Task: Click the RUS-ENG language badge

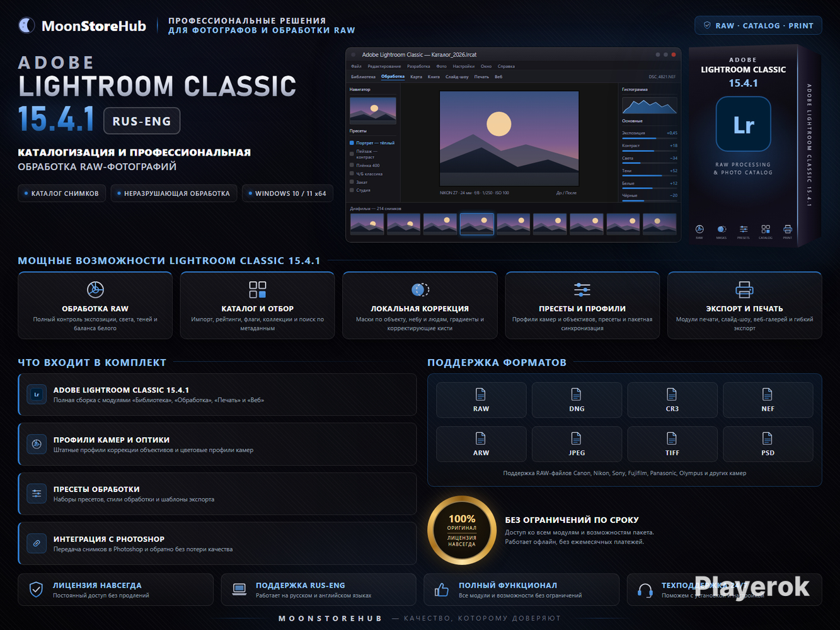Action: coord(142,121)
